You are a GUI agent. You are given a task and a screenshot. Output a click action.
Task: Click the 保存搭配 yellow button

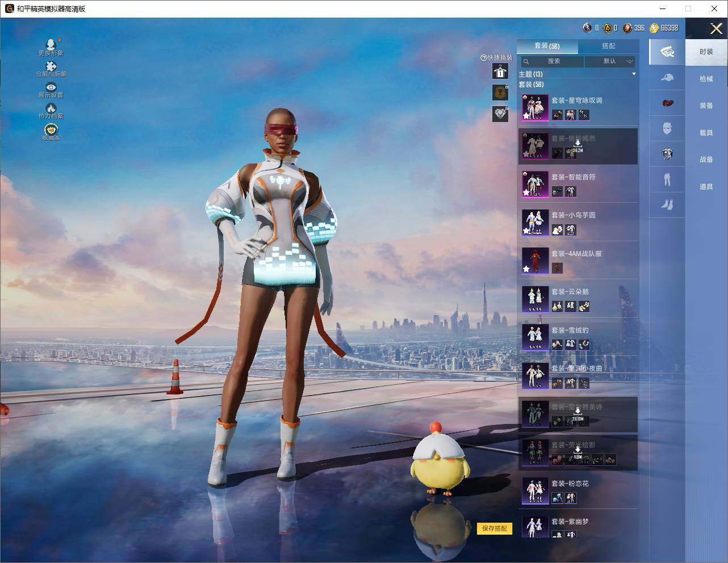[x=495, y=528]
